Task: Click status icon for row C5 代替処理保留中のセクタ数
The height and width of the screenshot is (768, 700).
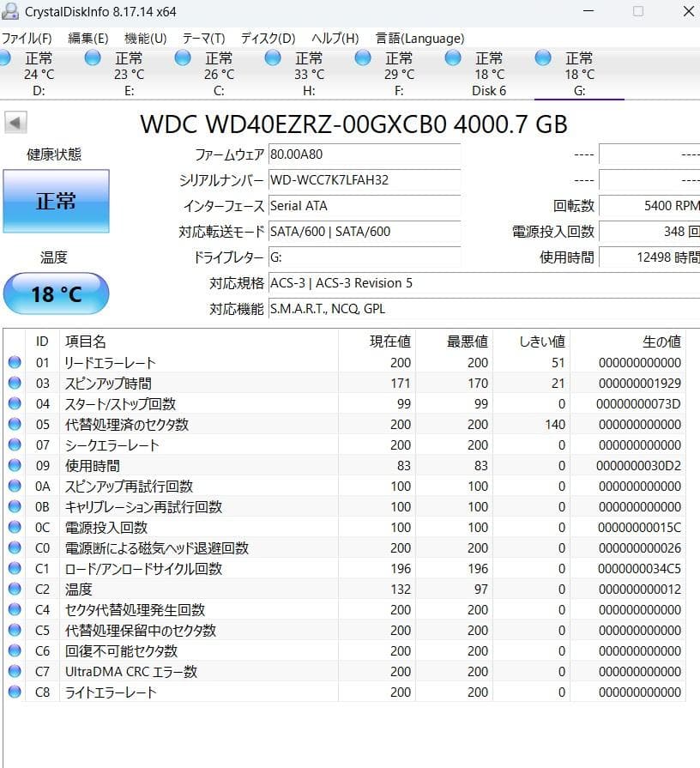Action: (x=15, y=630)
